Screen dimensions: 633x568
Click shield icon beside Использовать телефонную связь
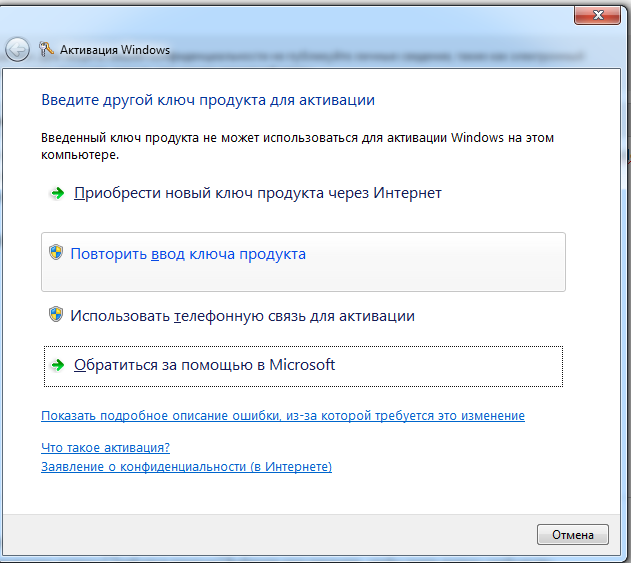(56, 314)
